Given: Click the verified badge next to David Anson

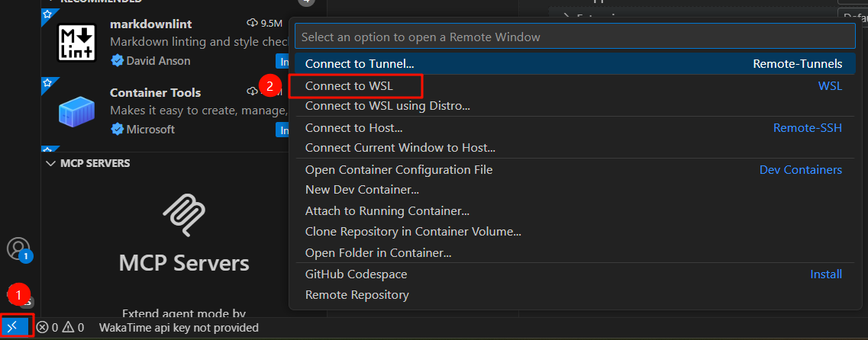Looking at the screenshot, I should coord(117,60).
